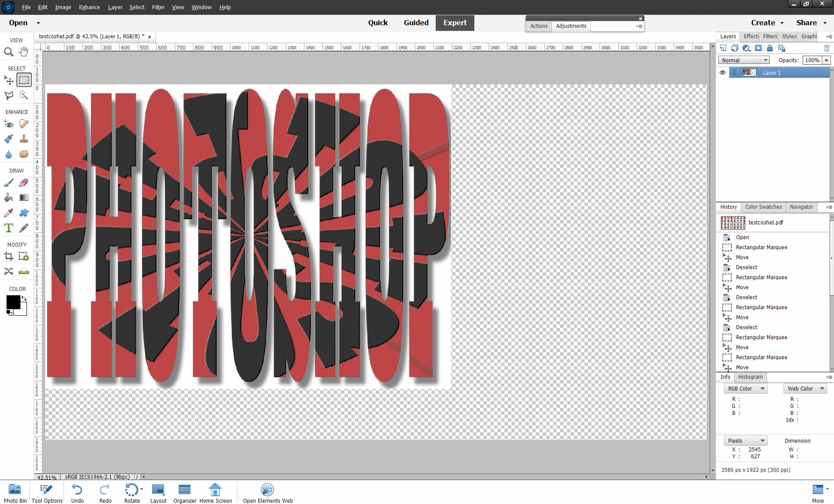Open fill or adjustment layer menu
Viewport: 834px width, 504px height.
pos(747,48)
